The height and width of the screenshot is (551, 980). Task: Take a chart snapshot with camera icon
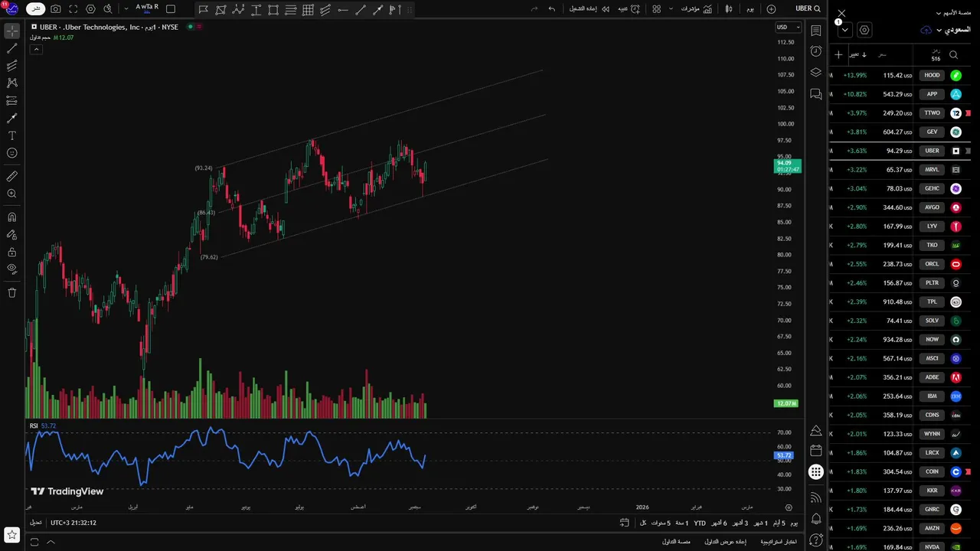(x=56, y=9)
